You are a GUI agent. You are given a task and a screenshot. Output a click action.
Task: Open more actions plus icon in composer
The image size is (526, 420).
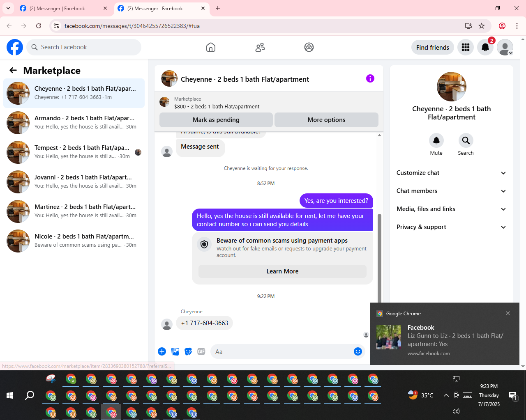162,351
